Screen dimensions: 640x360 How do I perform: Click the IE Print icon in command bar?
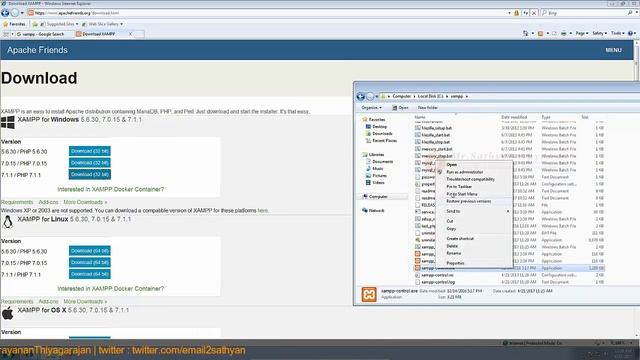[x=564, y=33]
